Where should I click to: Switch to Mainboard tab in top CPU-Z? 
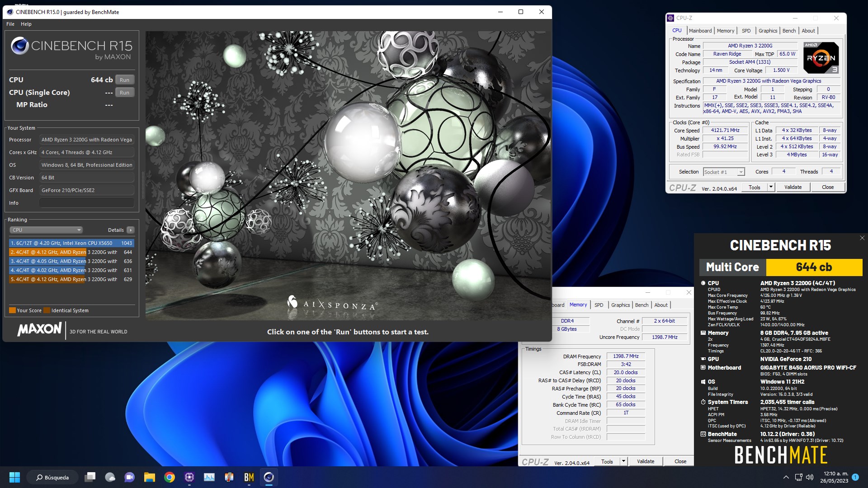point(700,31)
